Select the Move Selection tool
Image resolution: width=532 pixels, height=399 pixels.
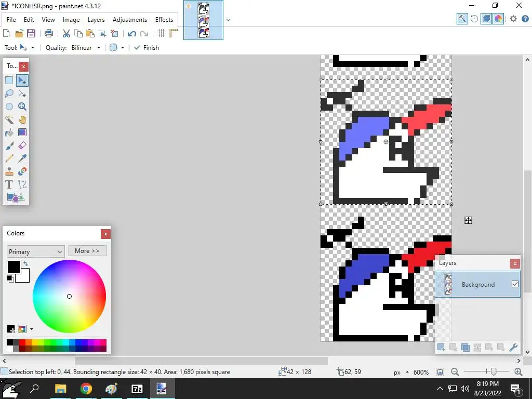click(22, 94)
